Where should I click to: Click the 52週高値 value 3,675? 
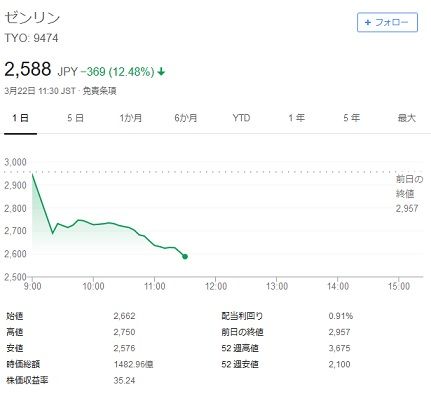(339, 348)
